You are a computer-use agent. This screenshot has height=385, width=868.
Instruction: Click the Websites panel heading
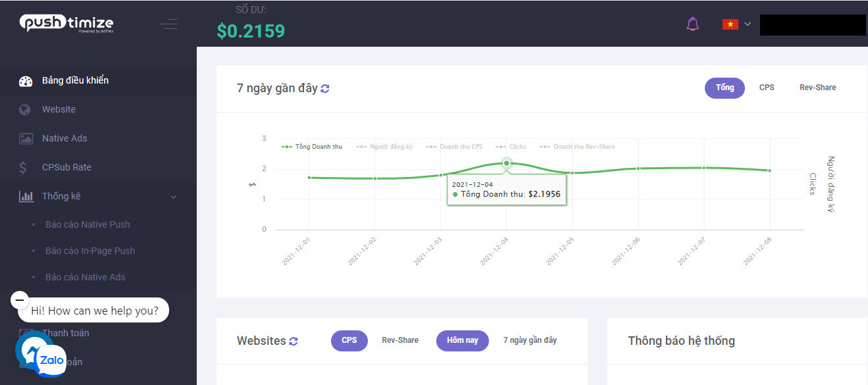click(261, 341)
